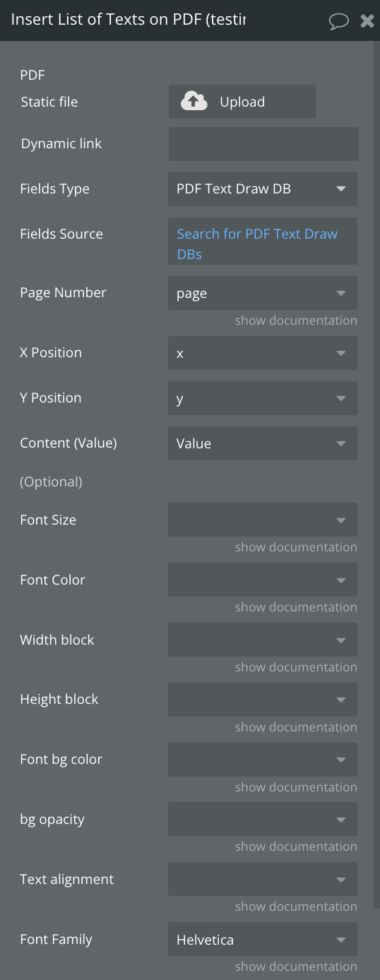Image resolution: width=380 pixels, height=980 pixels.
Task: Expand the Page Number dropdown
Action: pyautogui.click(x=263, y=293)
